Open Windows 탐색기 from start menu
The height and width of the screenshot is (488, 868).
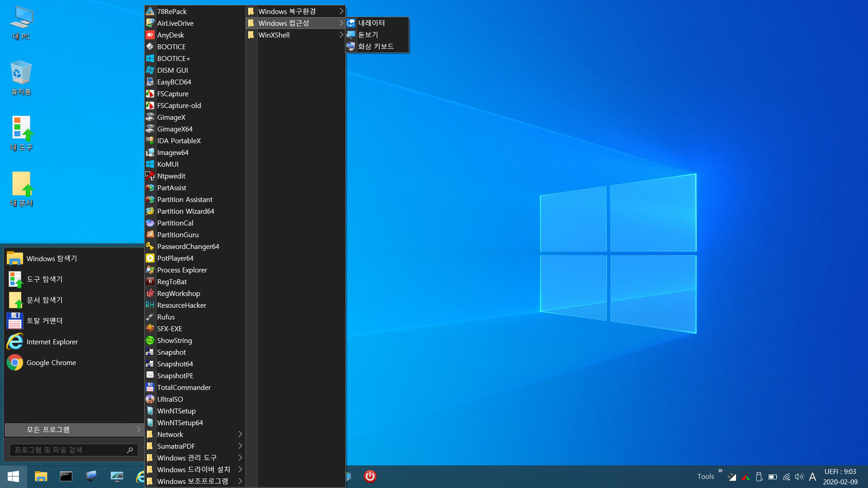pyautogui.click(x=74, y=258)
